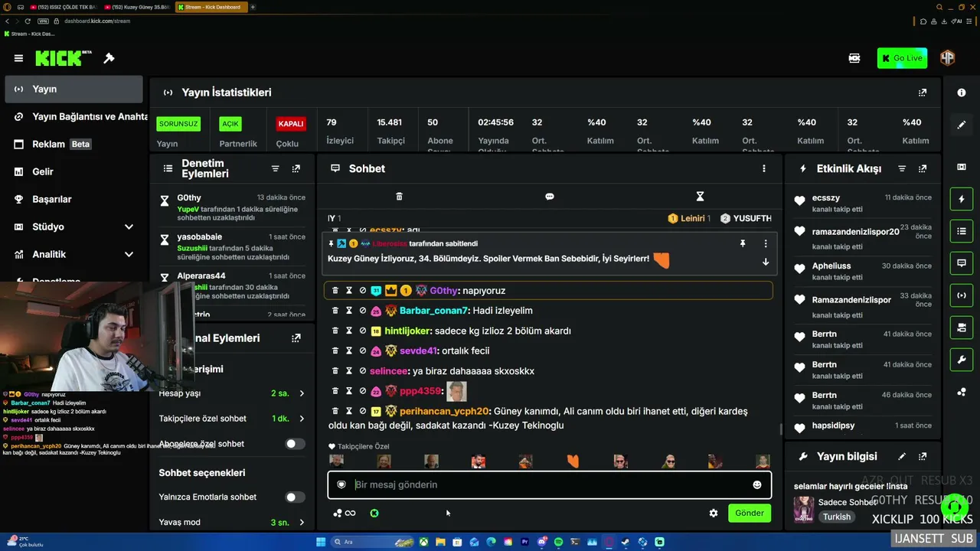Click the green Go Live button
The width and height of the screenshot is (980, 551).
(902, 58)
